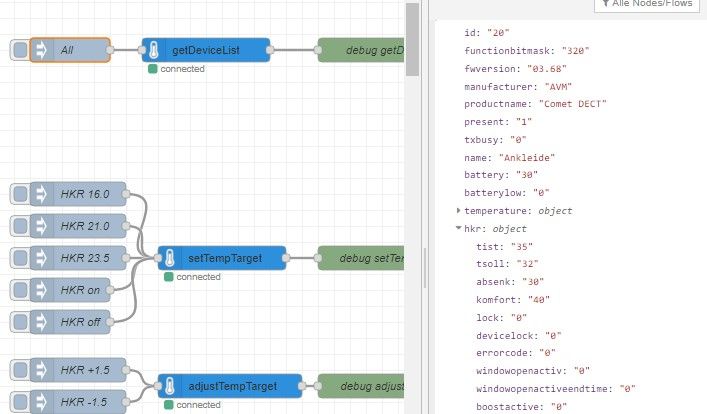Click output port of 'HKR off' node
Screen dimensions: 707x414
(x=110, y=322)
